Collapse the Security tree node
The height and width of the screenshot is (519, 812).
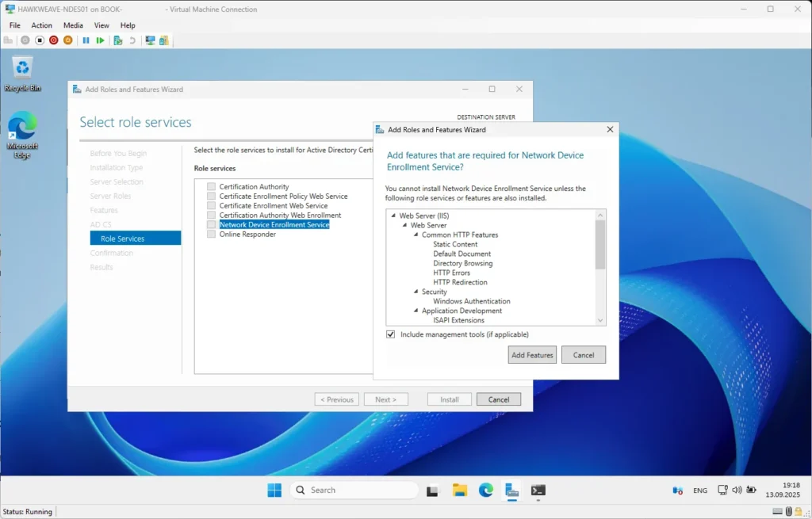[416, 292]
